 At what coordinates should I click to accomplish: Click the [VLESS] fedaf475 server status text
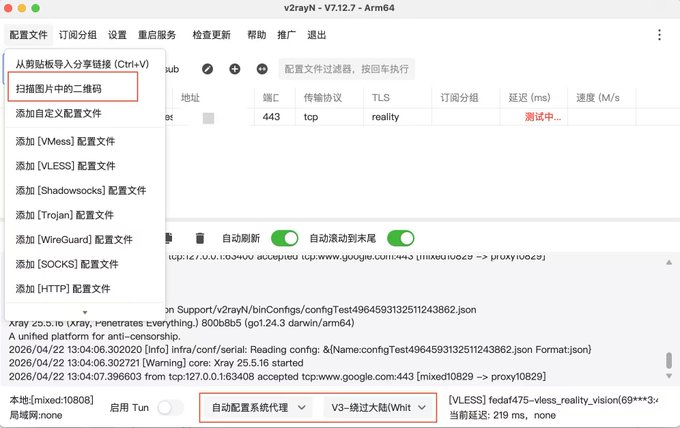pos(554,400)
